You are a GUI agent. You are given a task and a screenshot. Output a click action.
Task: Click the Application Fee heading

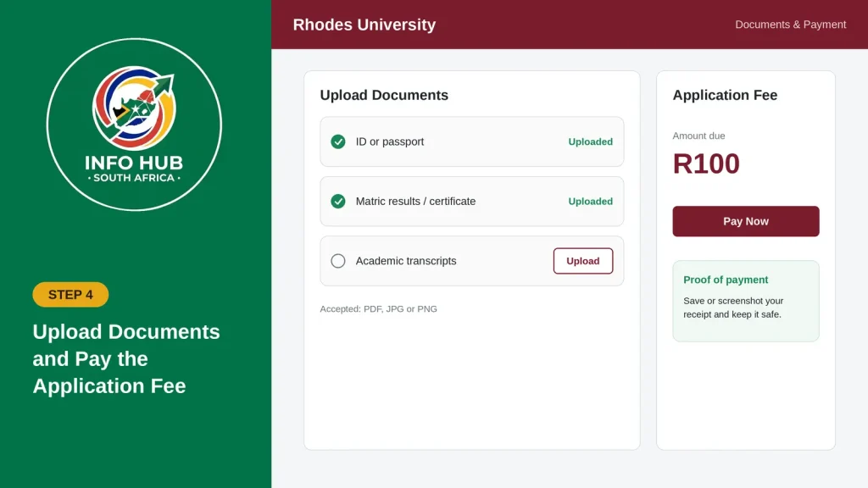click(725, 95)
